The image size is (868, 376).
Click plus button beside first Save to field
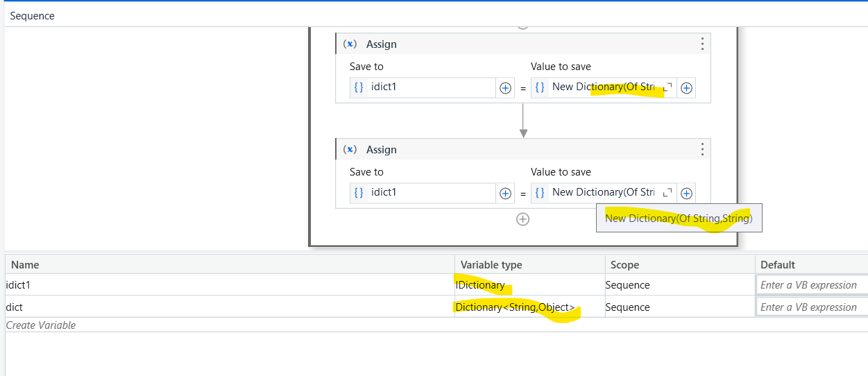pyautogui.click(x=505, y=88)
